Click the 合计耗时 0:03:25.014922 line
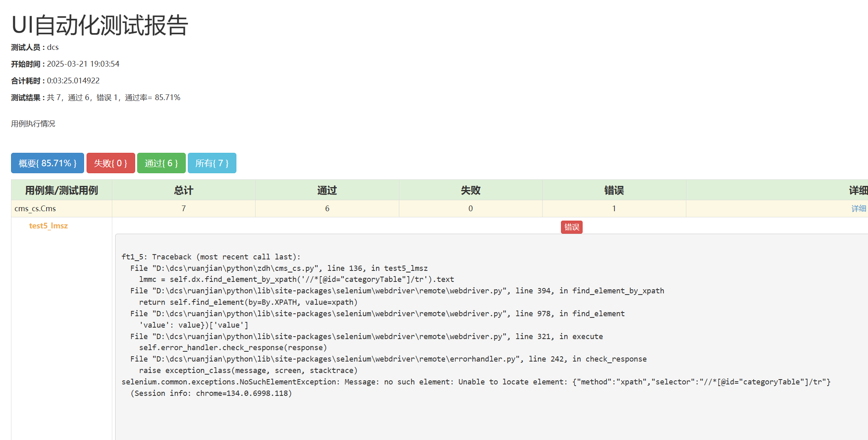868x440 pixels. pyautogui.click(x=55, y=81)
